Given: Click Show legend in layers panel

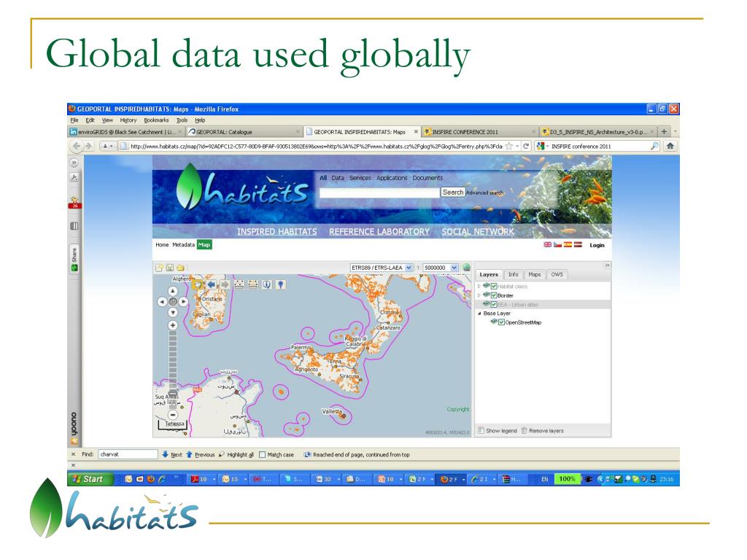Looking at the screenshot, I should pos(498,431).
